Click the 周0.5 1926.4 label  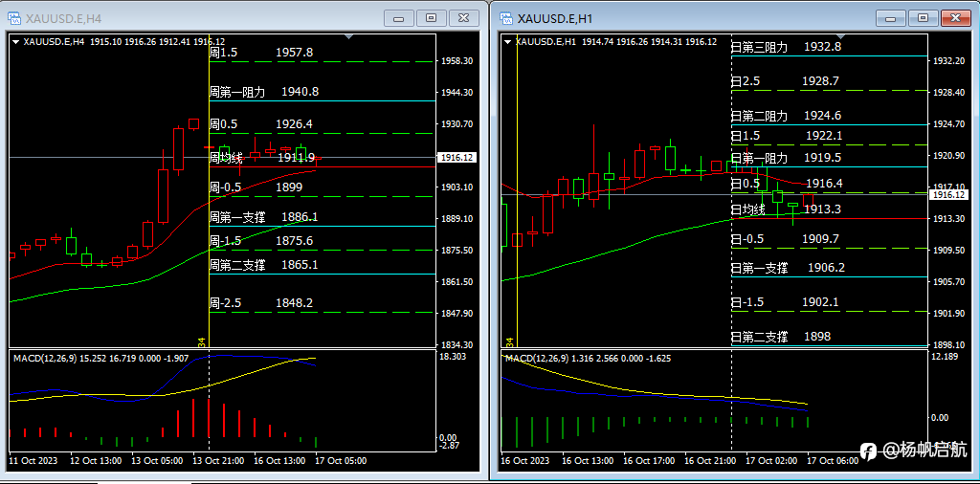click(x=261, y=124)
